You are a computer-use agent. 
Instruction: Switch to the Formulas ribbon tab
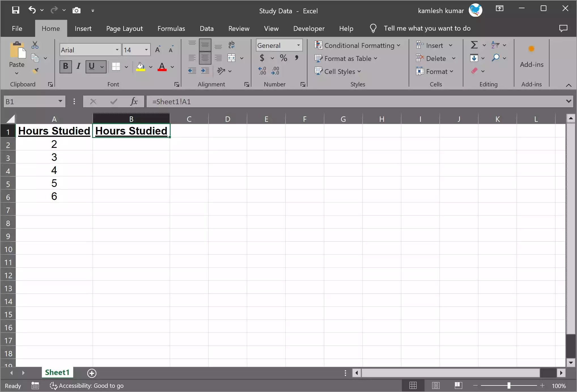pos(171,28)
